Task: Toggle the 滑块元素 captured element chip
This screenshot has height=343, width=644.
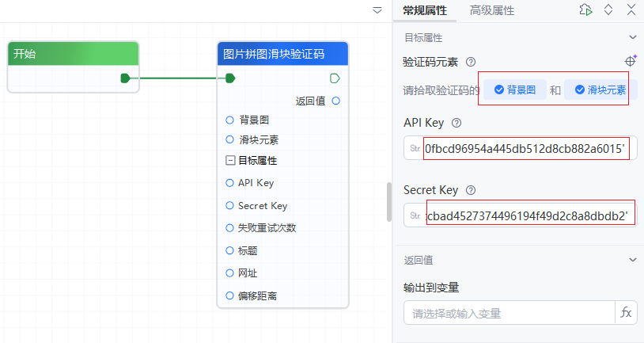Action: [x=600, y=90]
